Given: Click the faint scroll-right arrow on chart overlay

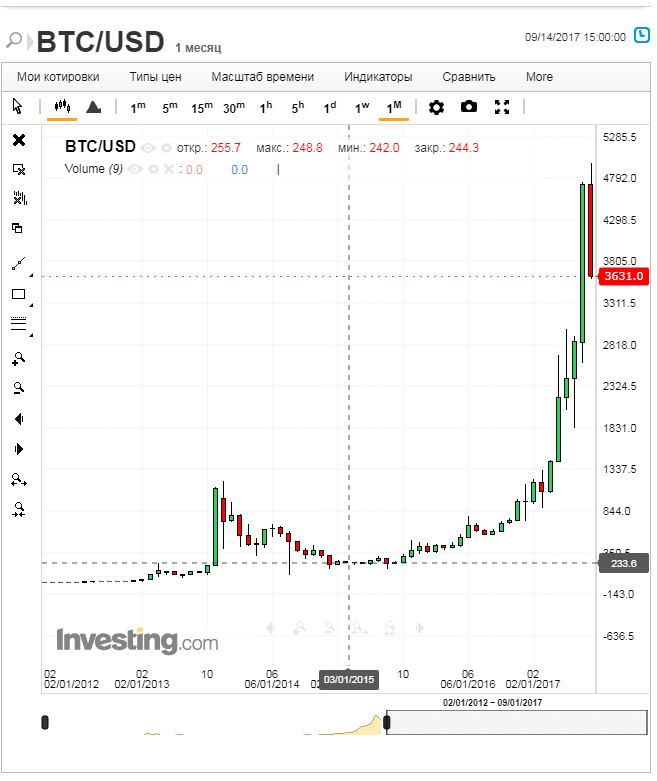Looking at the screenshot, I should tap(420, 628).
